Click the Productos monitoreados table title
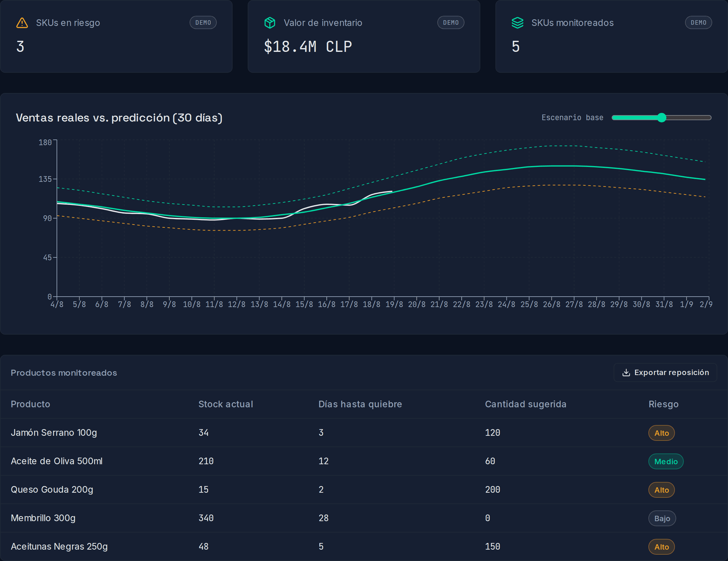 tap(64, 373)
